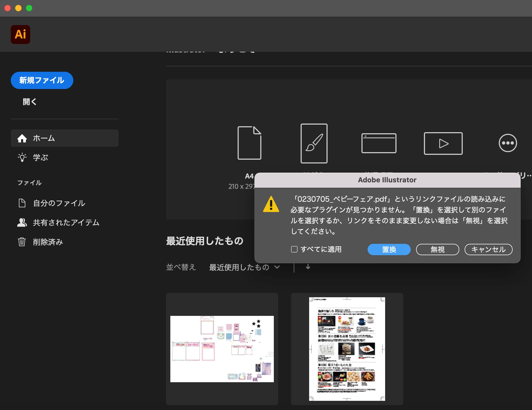
Task: Click the Adobe Illustrator Ai logo icon
Action: [x=20, y=35]
